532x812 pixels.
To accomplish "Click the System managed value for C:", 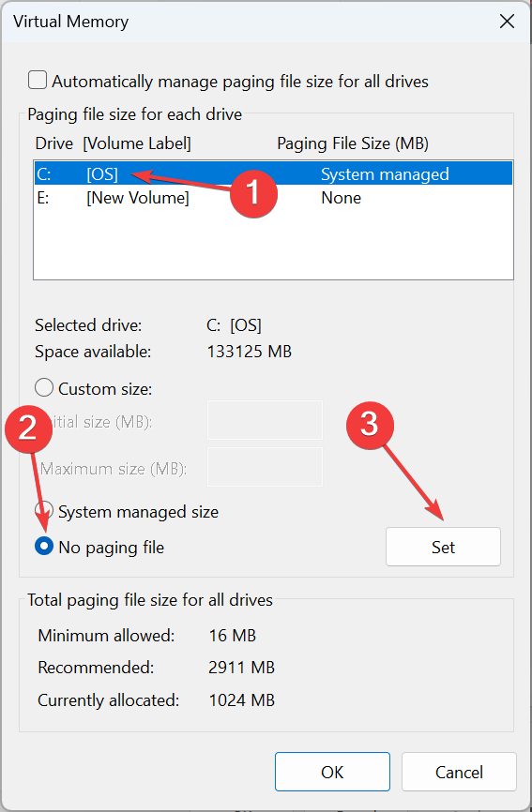I will pyautogui.click(x=385, y=174).
